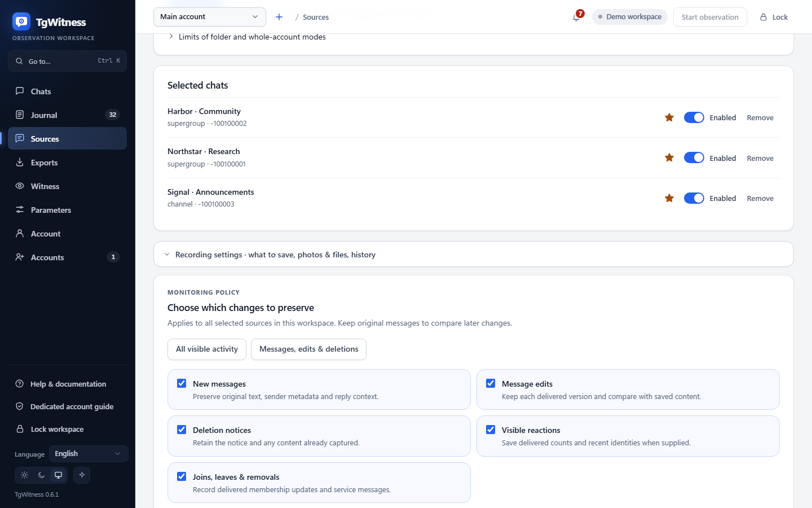Remove Signal · Announcements from selected chats

[760, 199]
